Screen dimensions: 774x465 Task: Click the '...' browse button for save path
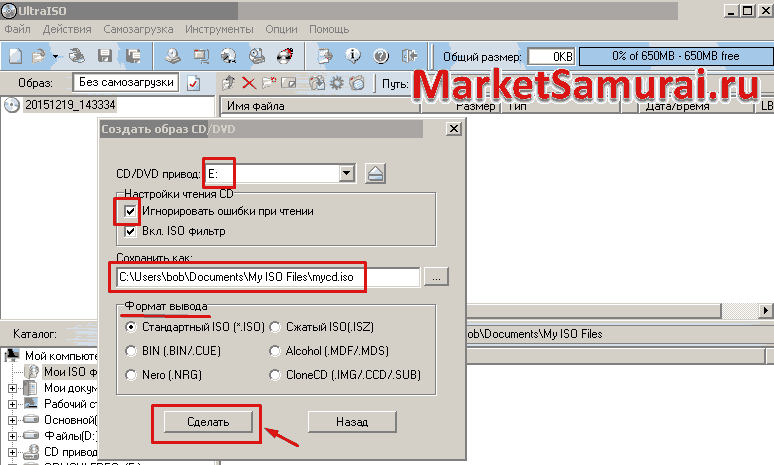click(x=436, y=277)
